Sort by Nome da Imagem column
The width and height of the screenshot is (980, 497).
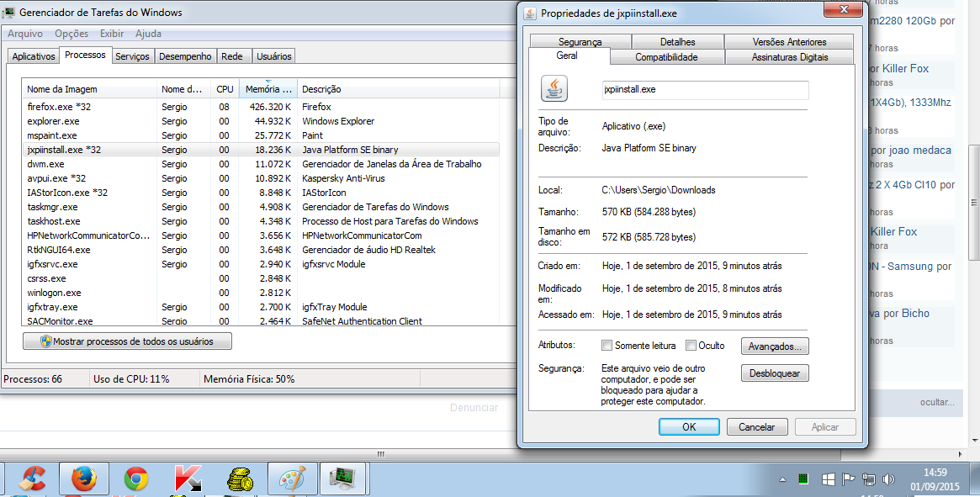pyautogui.click(x=89, y=89)
